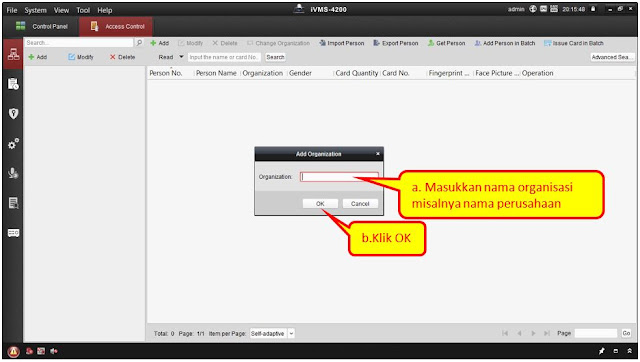Switch to the Access Control tab
The width and height of the screenshot is (640, 362).
pos(116,27)
